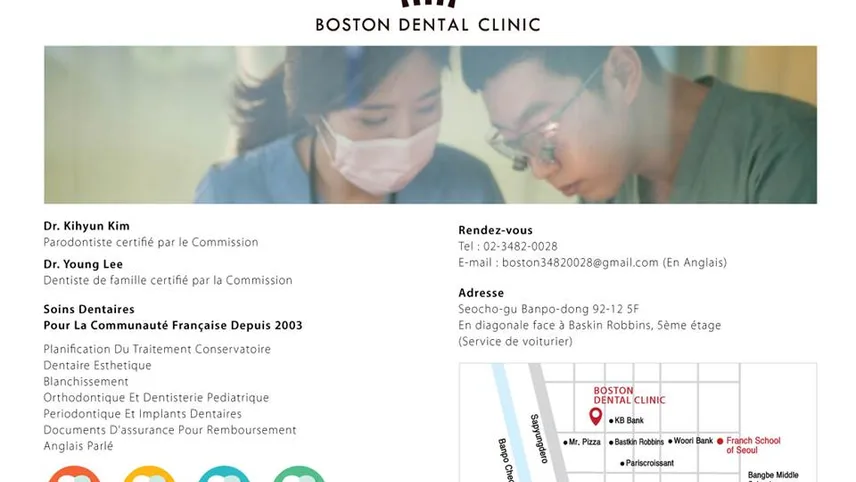Image resolution: width=856 pixels, height=482 pixels.
Task: Click the red 'BOSTON DENTAL CLINIC' map label
Action: coord(629,395)
